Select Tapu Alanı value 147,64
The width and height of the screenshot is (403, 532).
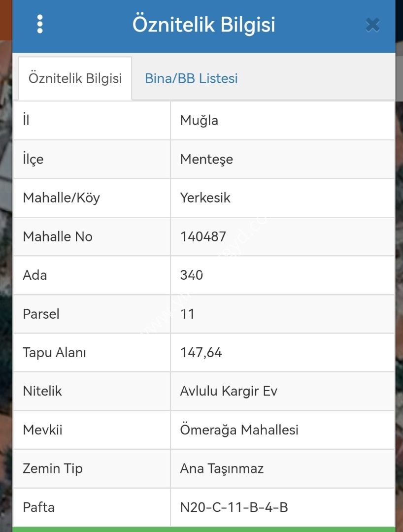(x=201, y=353)
